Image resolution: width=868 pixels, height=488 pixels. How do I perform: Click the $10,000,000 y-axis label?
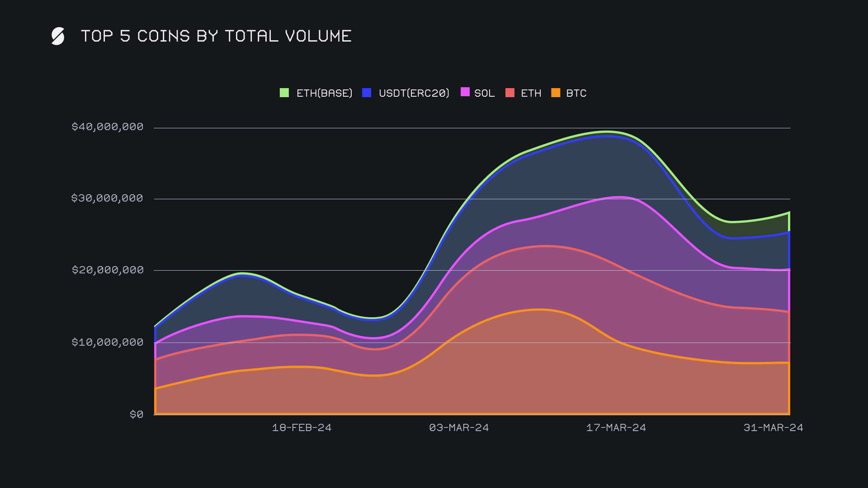[x=107, y=342]
